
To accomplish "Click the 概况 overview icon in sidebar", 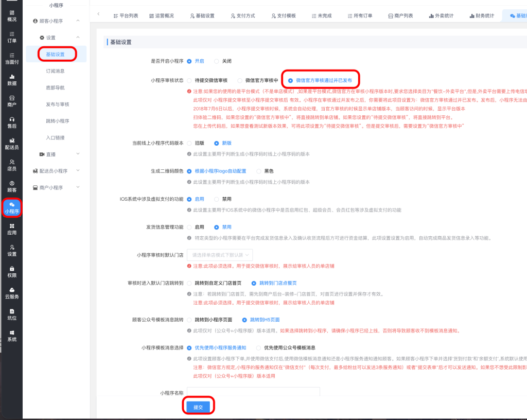I will click(x=11, y=15).
